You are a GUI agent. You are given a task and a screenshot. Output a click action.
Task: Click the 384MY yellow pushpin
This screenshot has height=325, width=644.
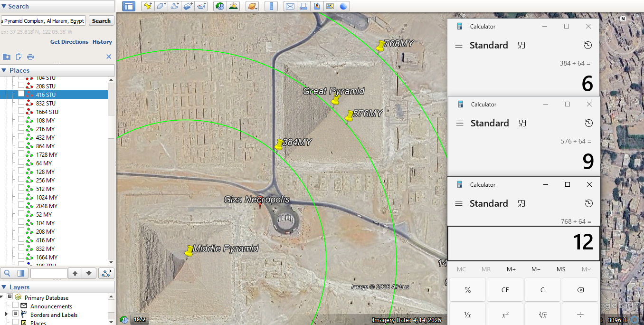click(x=279, y=145)
